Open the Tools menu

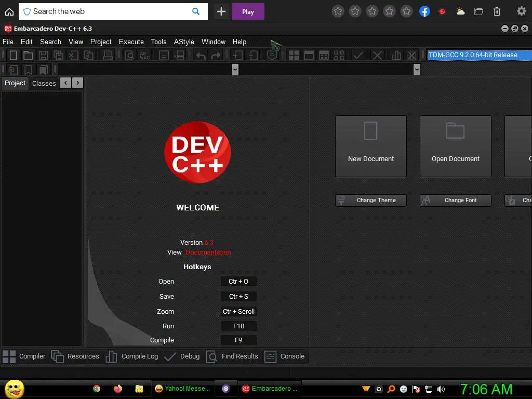[159, 42]
